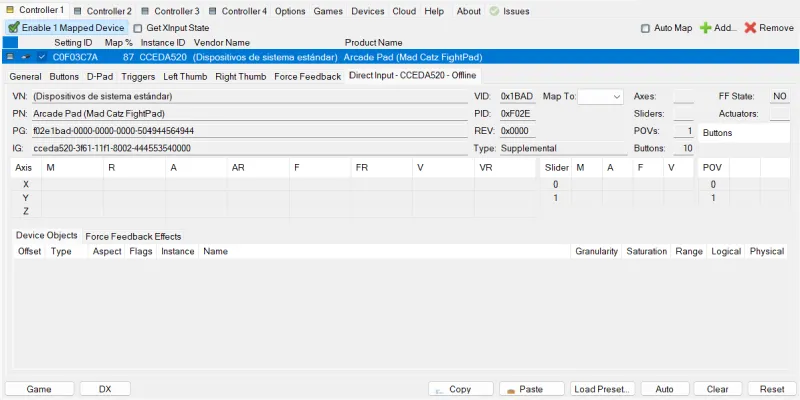Screen dimensions: 800x400
Task: Click the green checkmark icon beside Issues
Action: (494, 11)
